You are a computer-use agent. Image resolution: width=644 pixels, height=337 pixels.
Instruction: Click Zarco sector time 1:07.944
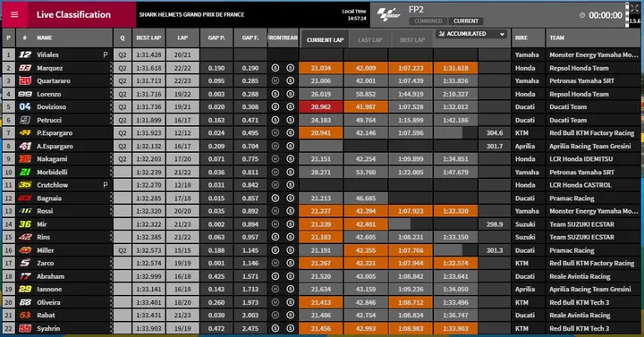click(411, 263)
